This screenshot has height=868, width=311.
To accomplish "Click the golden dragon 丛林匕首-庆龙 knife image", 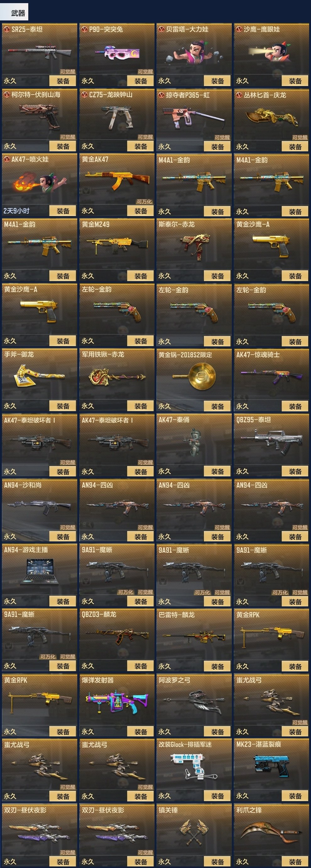I will pos(272,117).
